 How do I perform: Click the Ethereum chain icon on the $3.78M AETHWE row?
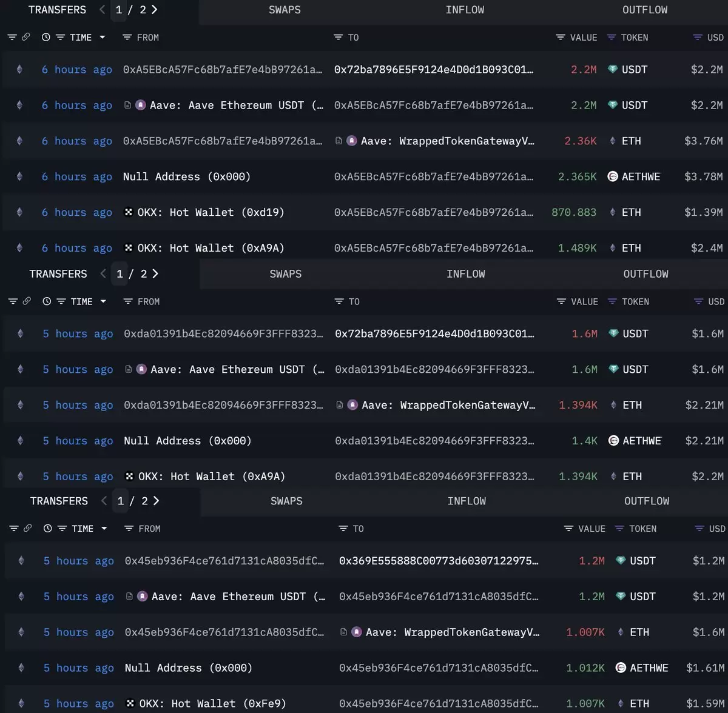click(19, 176)
